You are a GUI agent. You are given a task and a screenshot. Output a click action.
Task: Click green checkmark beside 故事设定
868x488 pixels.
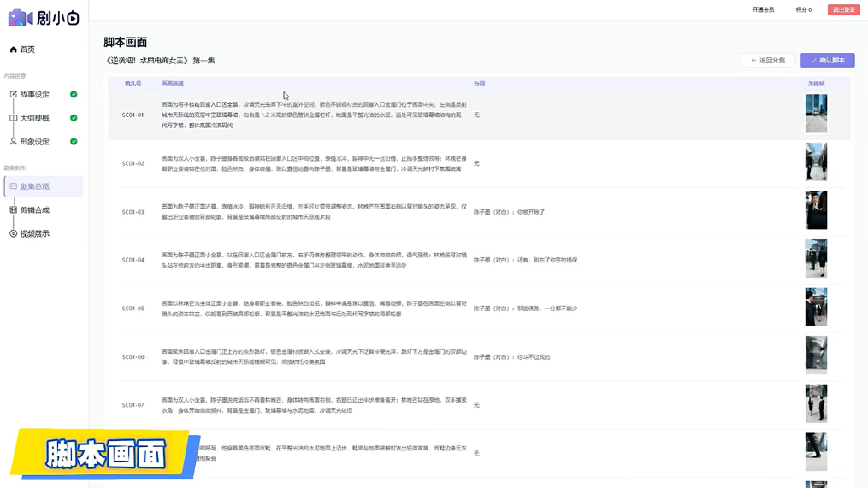point(74,94)
